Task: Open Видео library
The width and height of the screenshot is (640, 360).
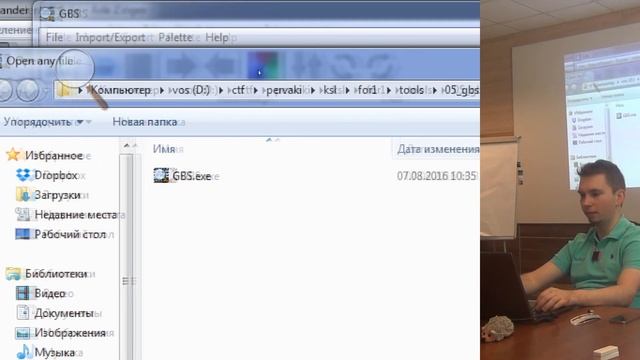Action: (50, 293)
